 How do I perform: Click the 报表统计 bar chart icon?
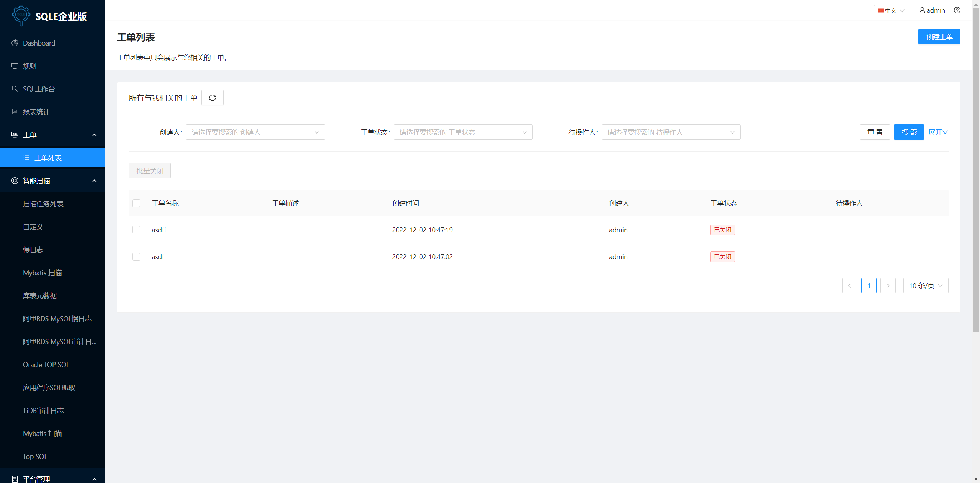(15, 112)
